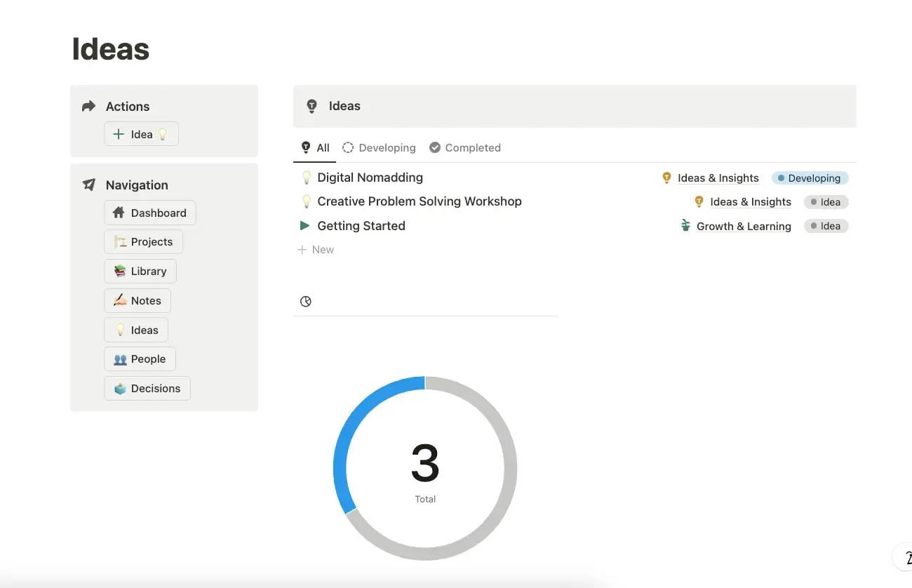Open the Decisions navigation button
Screen dimensions: 912x588
coord(147,388)
